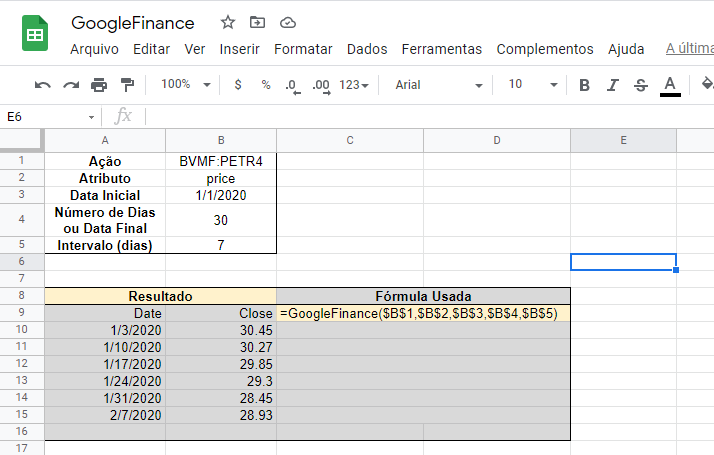Select the close price 28.93
Screen dimensions: 714x455
(x=221, y=415)
